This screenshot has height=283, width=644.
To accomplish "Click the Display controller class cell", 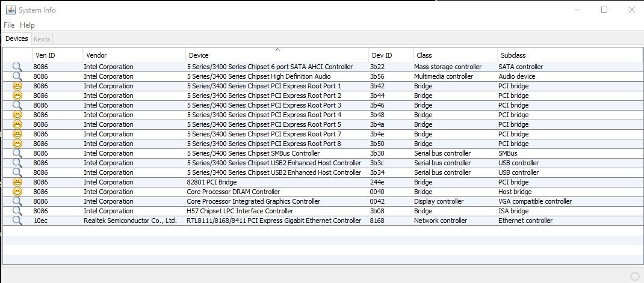I will tap(439, 201).
